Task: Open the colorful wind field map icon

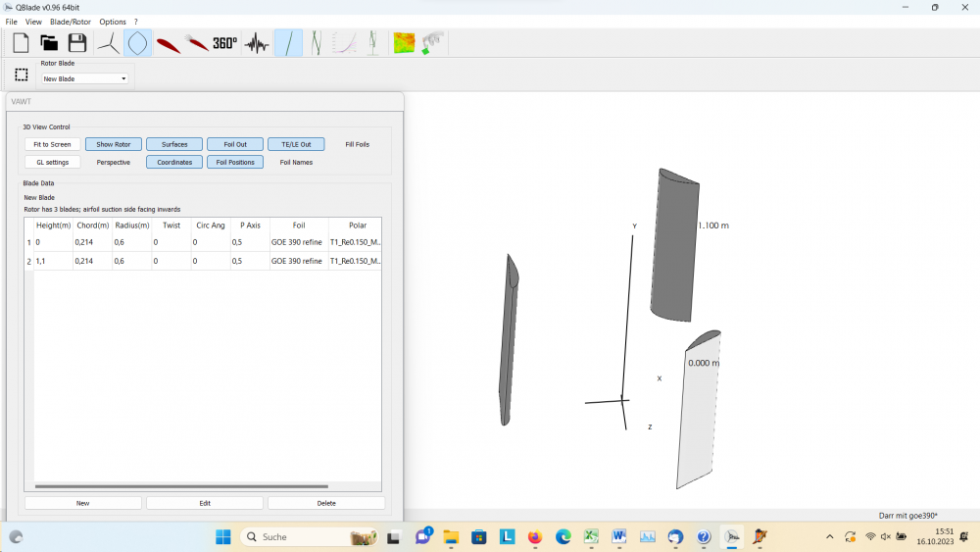Action: 404,43
